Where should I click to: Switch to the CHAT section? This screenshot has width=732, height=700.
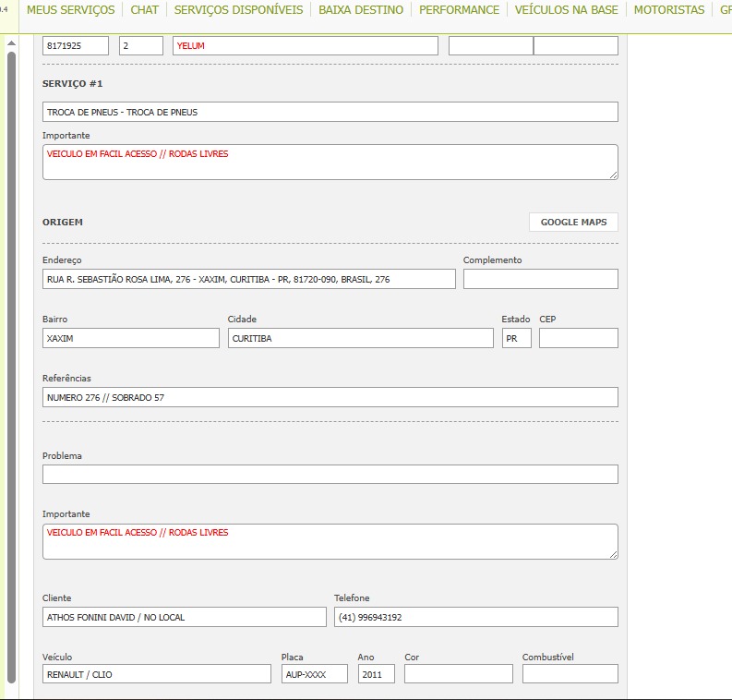(x=144, y=10)
